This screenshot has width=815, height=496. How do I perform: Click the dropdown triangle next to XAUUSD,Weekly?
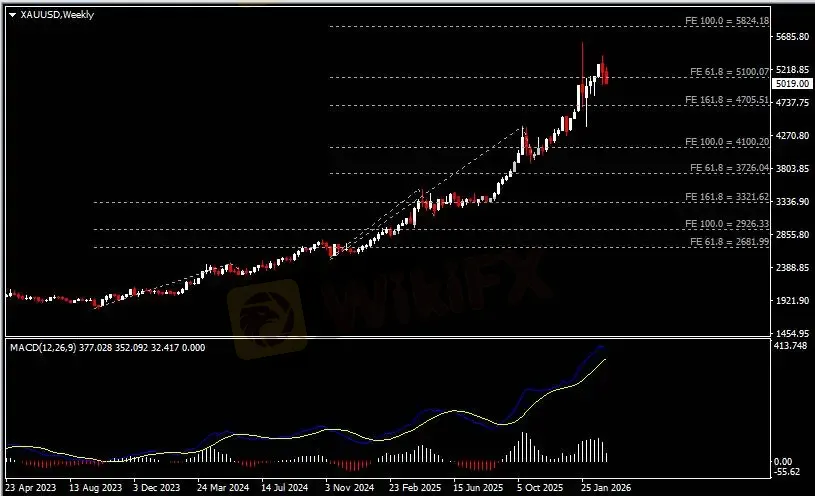[x=12, y=15]
